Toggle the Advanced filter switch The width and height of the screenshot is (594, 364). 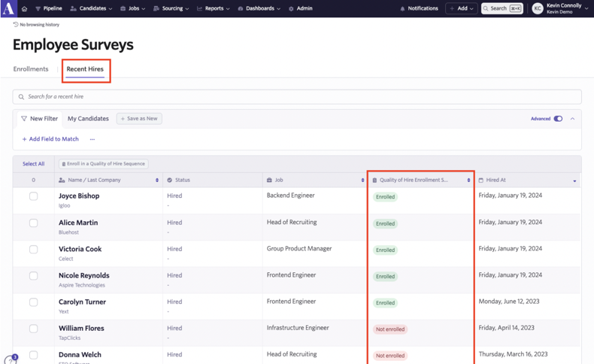point(558,119)
